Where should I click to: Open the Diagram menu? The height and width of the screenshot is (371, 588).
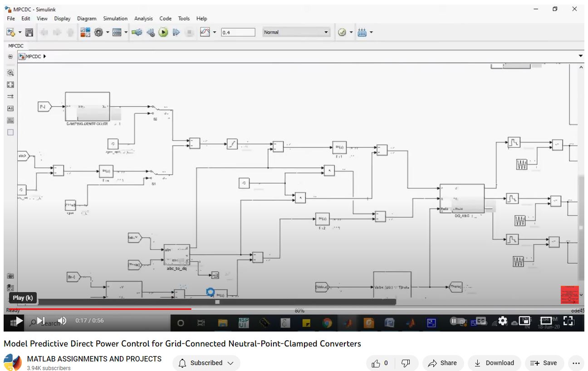coord(87,19)
